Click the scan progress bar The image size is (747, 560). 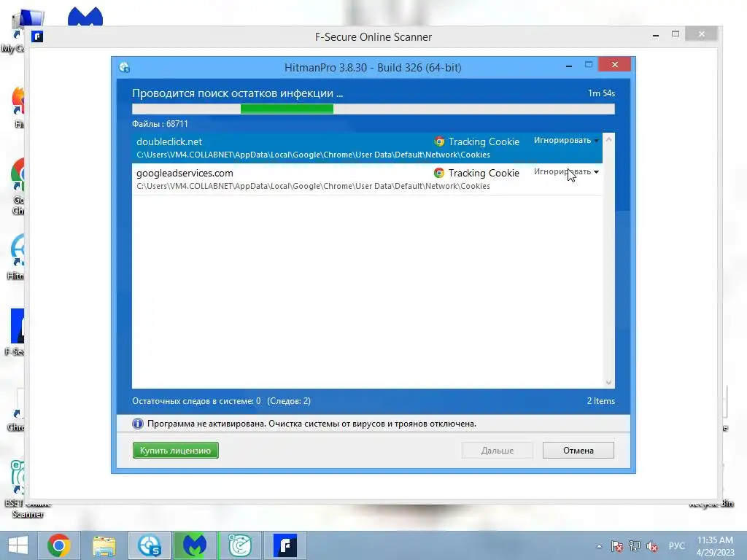click(373, 109)
